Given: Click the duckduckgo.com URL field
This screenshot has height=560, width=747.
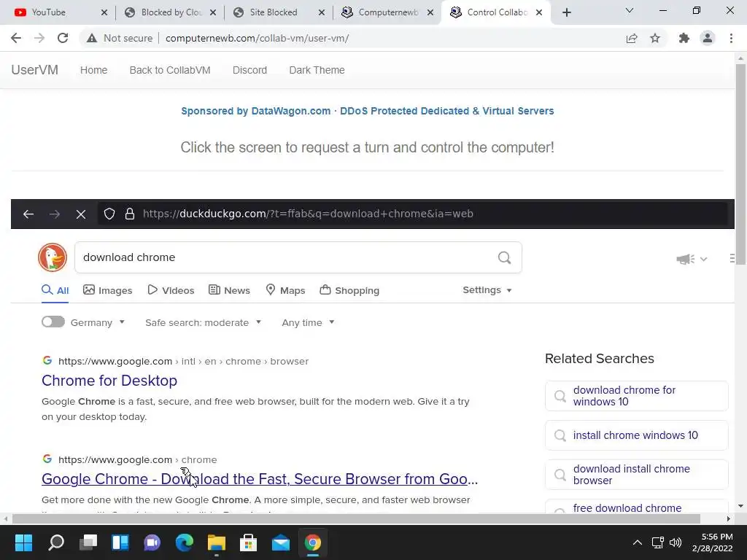Looking at the screenshot, I should (414, 214).
